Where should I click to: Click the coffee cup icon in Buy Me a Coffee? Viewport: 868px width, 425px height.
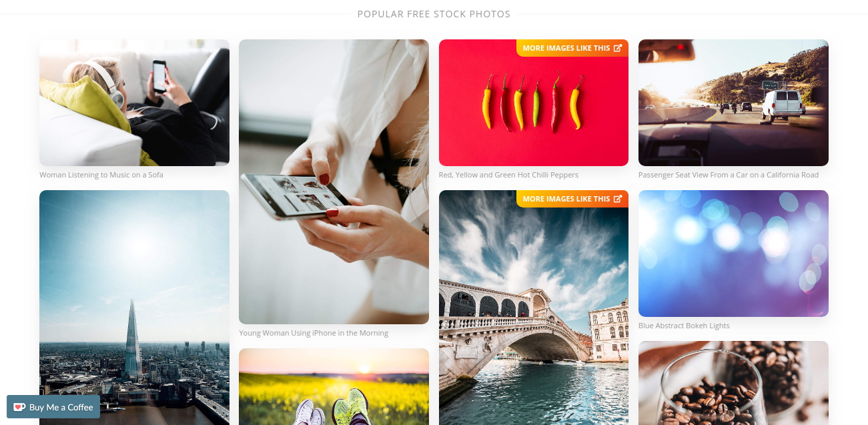coord(19,407)
